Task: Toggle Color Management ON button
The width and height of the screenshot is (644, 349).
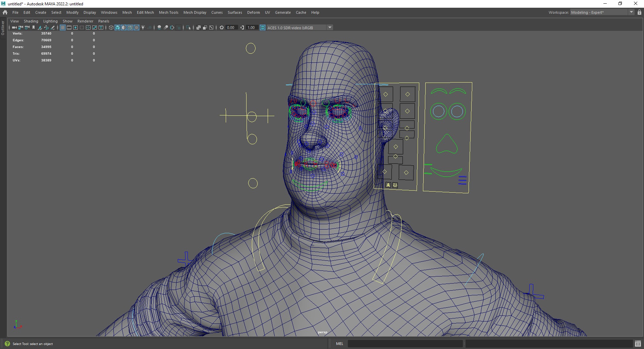Action: 263,28
